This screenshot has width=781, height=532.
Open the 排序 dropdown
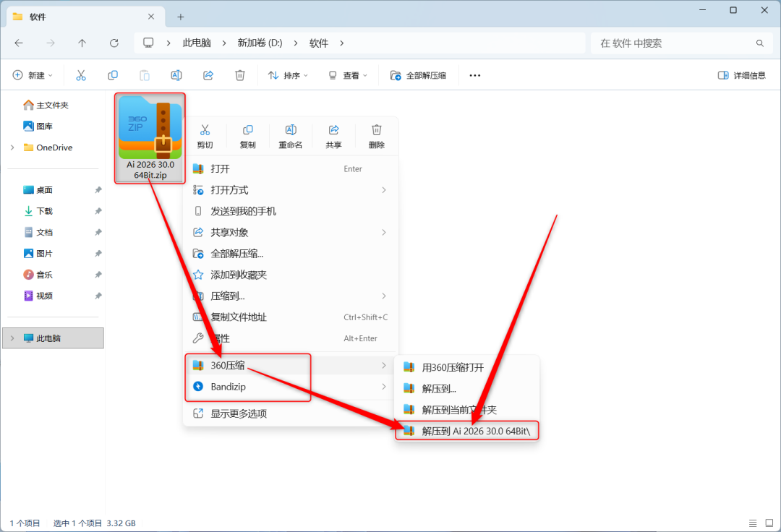[x=288, y=75]
